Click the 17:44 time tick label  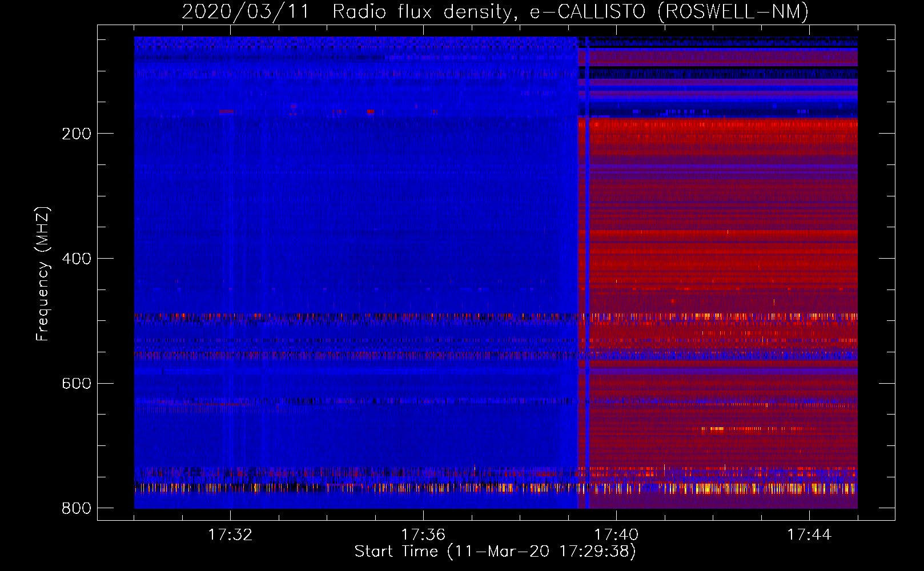tap(809, 534)
